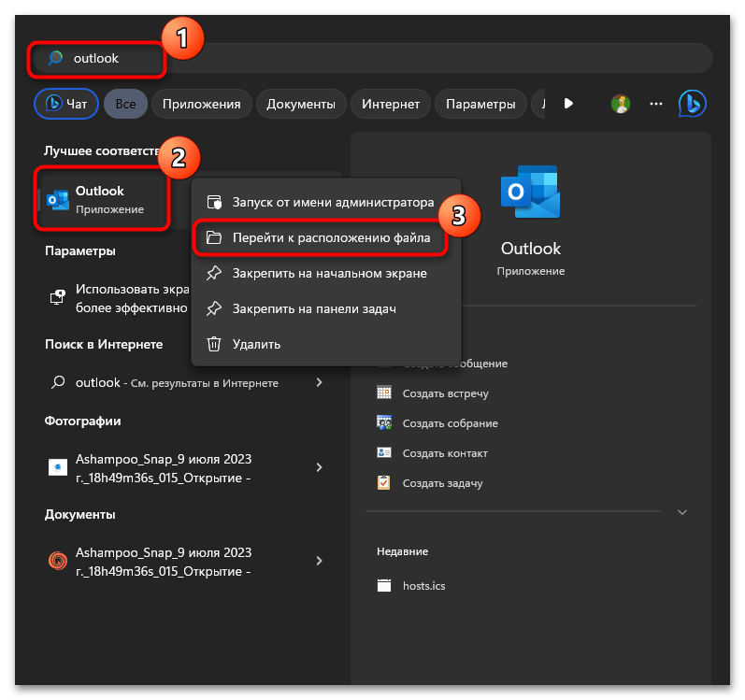The image size is (745, 700).
Task: Click the pin icon for 'Закрепить на панели задач'
Action: coord(214,308)
